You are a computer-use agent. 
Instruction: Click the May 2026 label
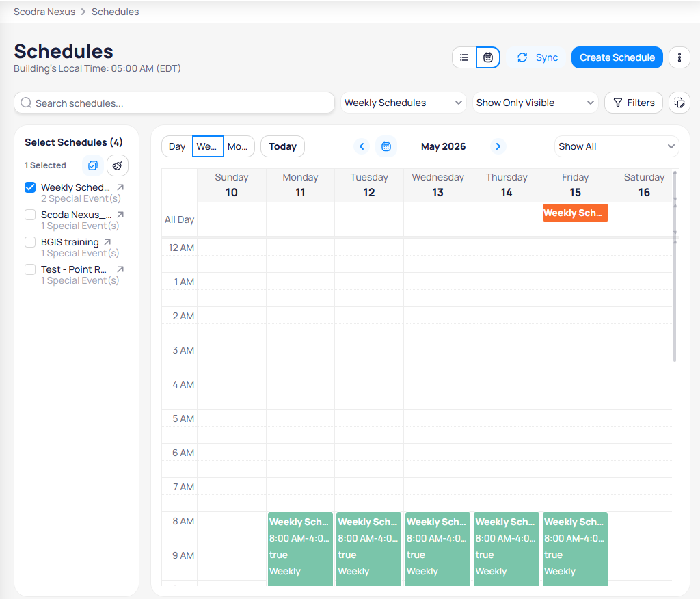tap(443, 146)
